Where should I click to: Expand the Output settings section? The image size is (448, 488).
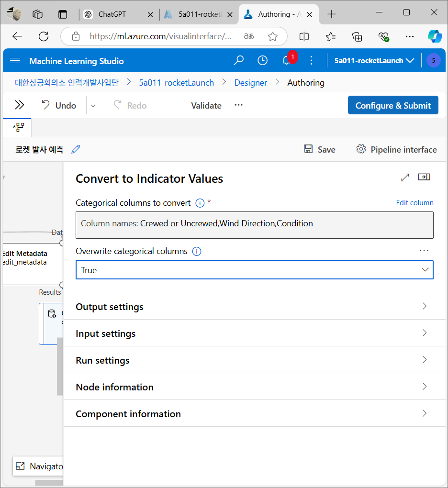(255, 307)
